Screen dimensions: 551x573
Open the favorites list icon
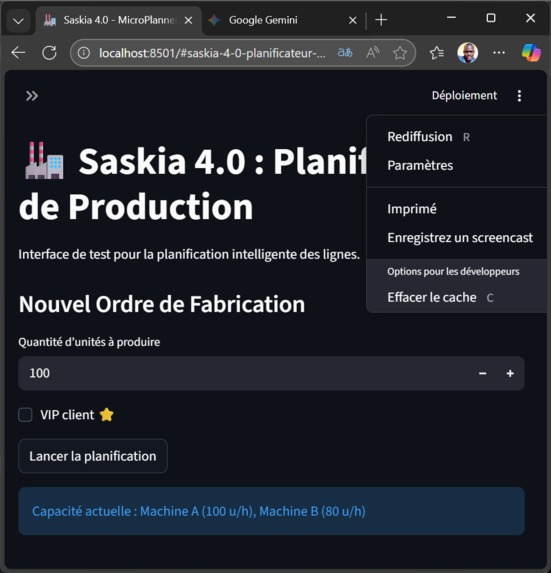[437, 53]
